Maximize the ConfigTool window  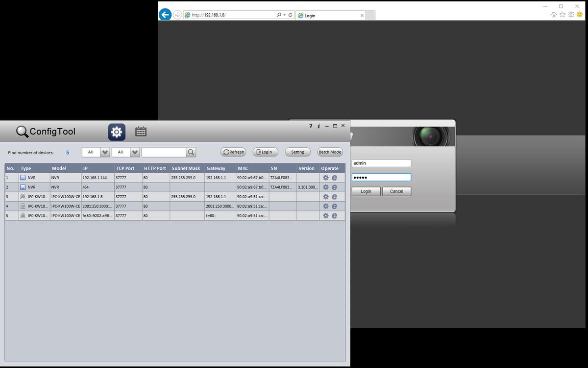[335, 126]
